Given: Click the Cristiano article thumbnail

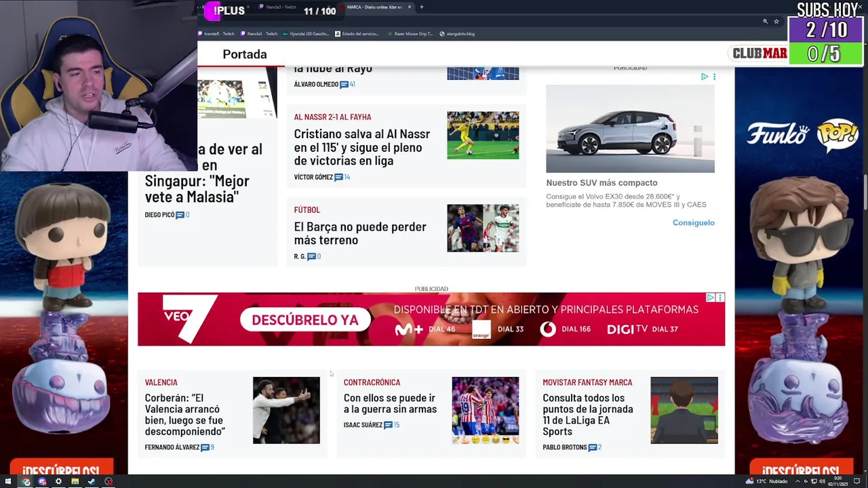Looking at the screenshot, I should pos(483,136).
